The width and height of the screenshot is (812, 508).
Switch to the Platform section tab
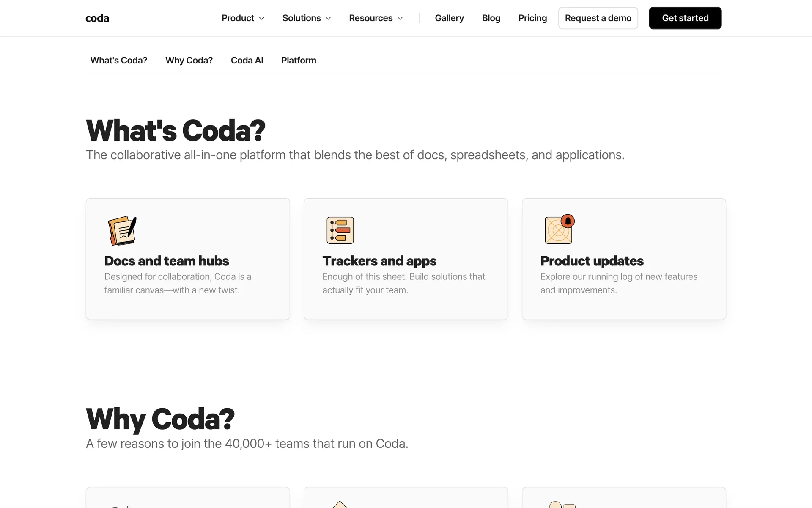pos(299,61)
